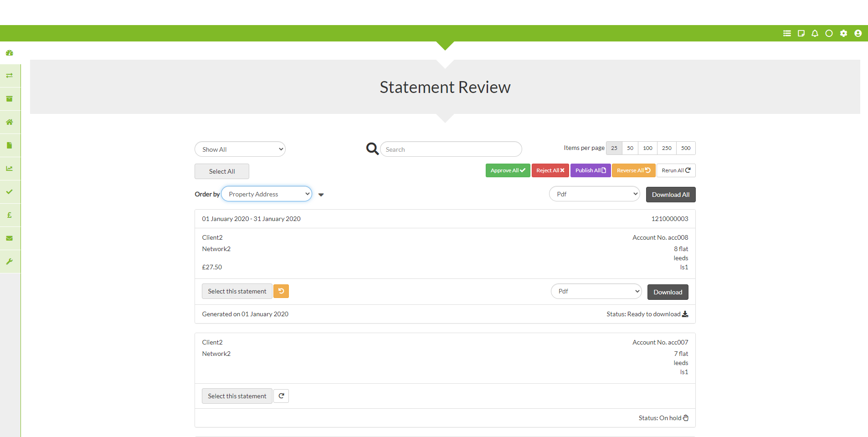This screenshot has height=437, width=868.
Task: Set items per page to 250
Action: (x=667, y=148)
